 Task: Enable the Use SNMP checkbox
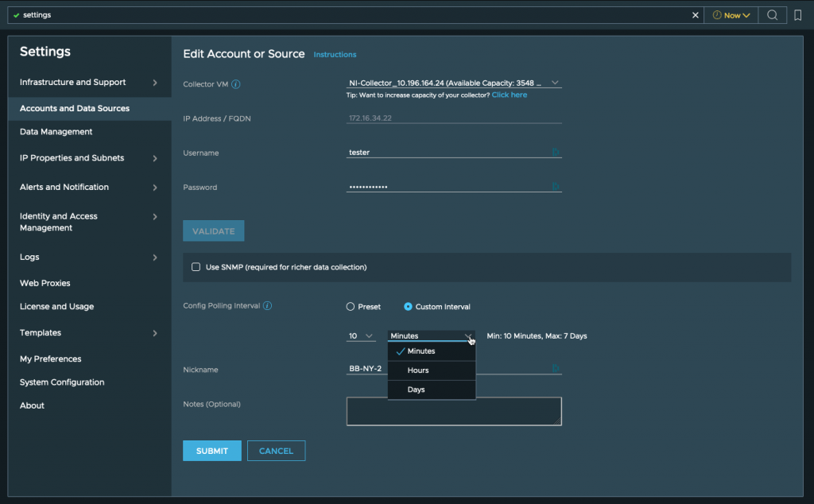coord(196,267)
